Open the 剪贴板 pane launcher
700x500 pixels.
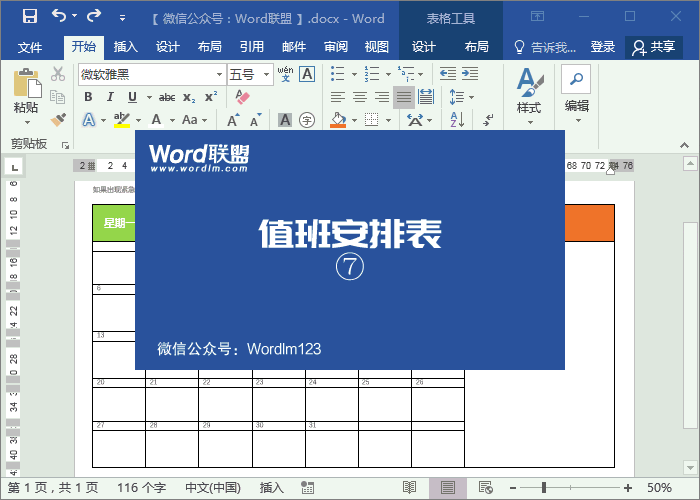tap(66, 145)
